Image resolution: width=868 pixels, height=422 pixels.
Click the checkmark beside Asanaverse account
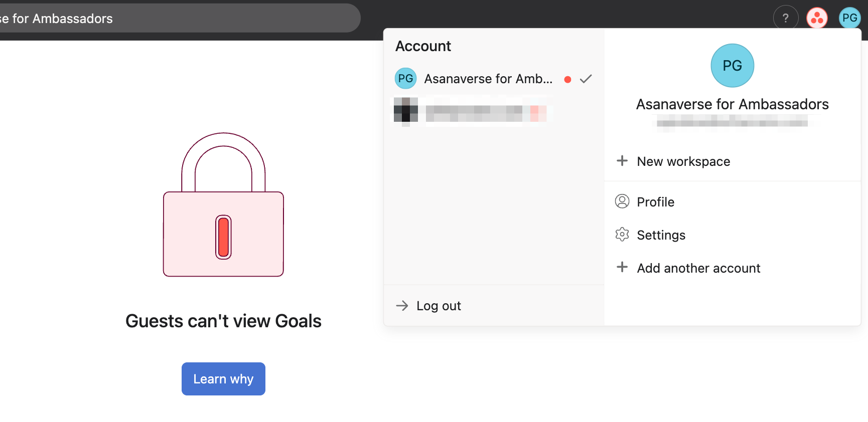click(x=586, y=79)
